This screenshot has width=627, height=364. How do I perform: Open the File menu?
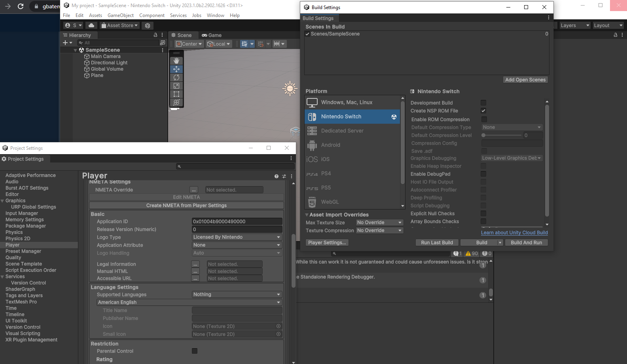pos(66,15)
